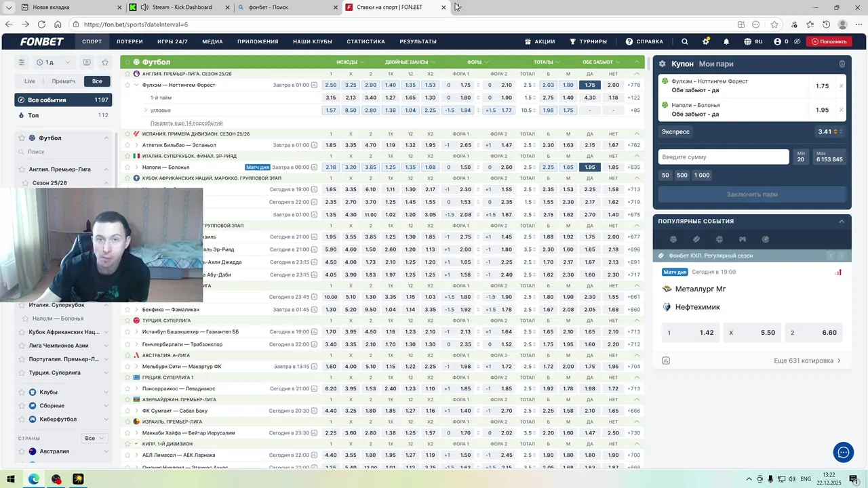The image size is (868, 488).
Task: Open Все события list
Action: [64, 100]
